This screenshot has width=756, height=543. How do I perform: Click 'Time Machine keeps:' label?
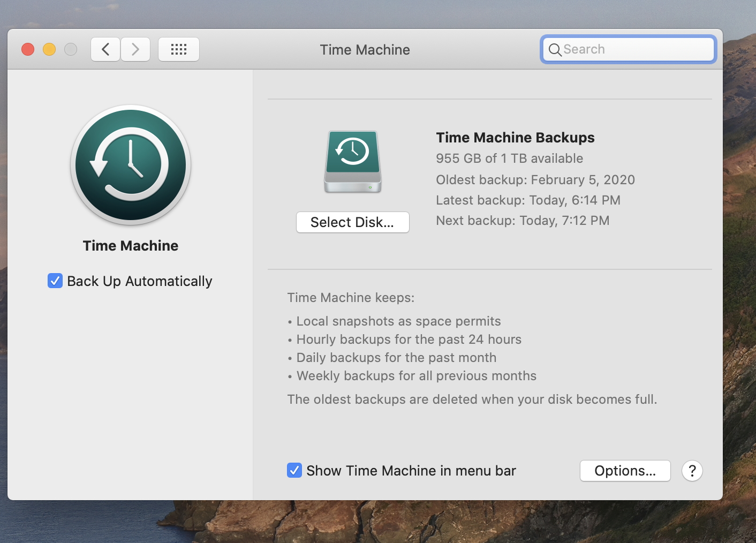351,298
